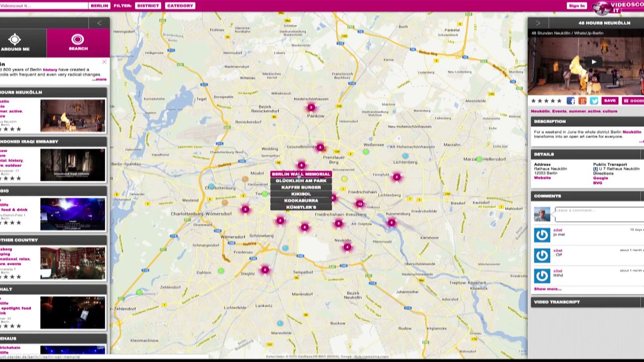Open the 48 Hours Neukölln list thumbnail
This screenshot has width=644, height=362.
73,116
